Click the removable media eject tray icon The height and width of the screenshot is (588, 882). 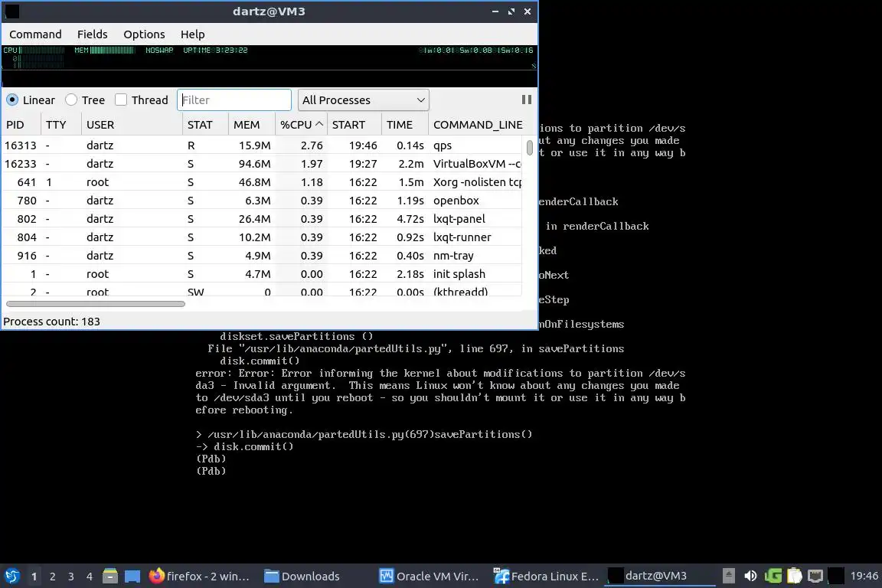[x=728, y=576]
